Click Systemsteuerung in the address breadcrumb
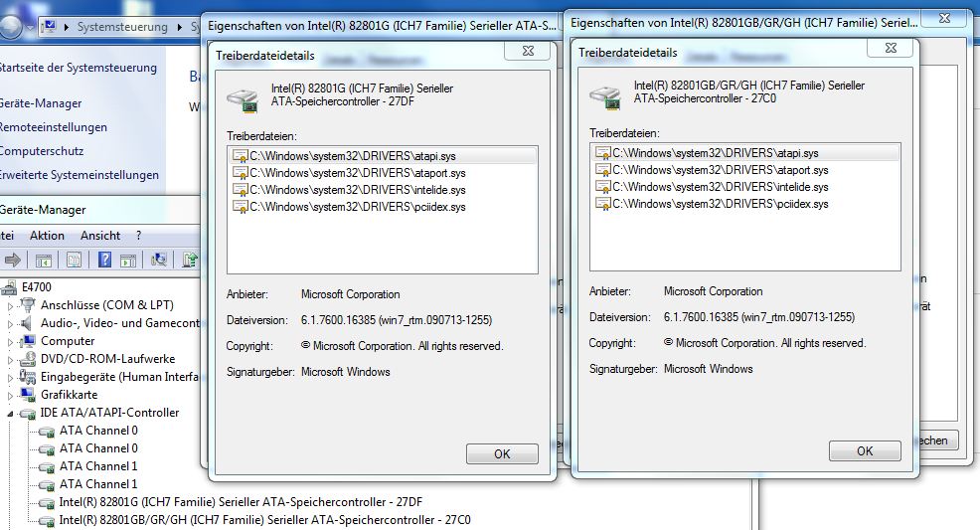 (122, 27)
